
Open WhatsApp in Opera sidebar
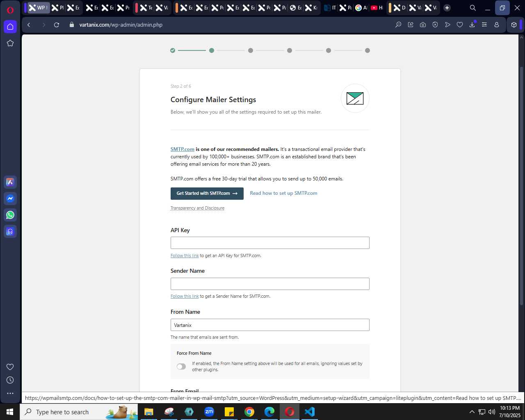click(10, 215)
